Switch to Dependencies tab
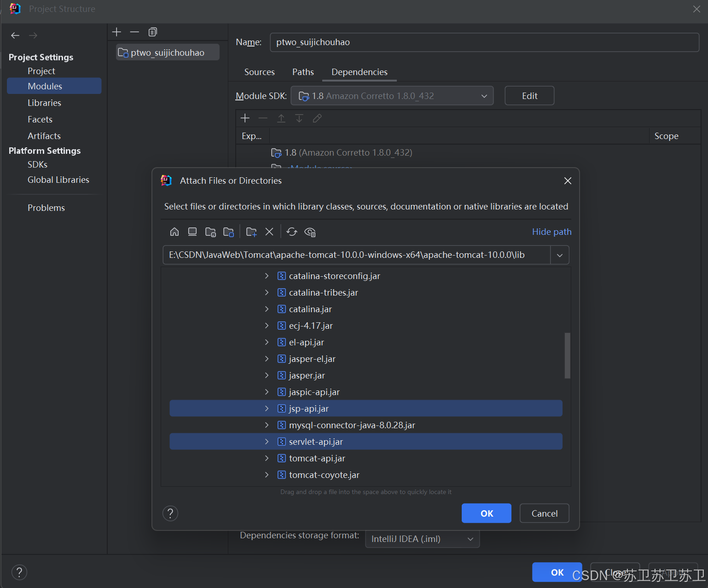The height and width of the screenshot is (588, 708). pos(360,72)
